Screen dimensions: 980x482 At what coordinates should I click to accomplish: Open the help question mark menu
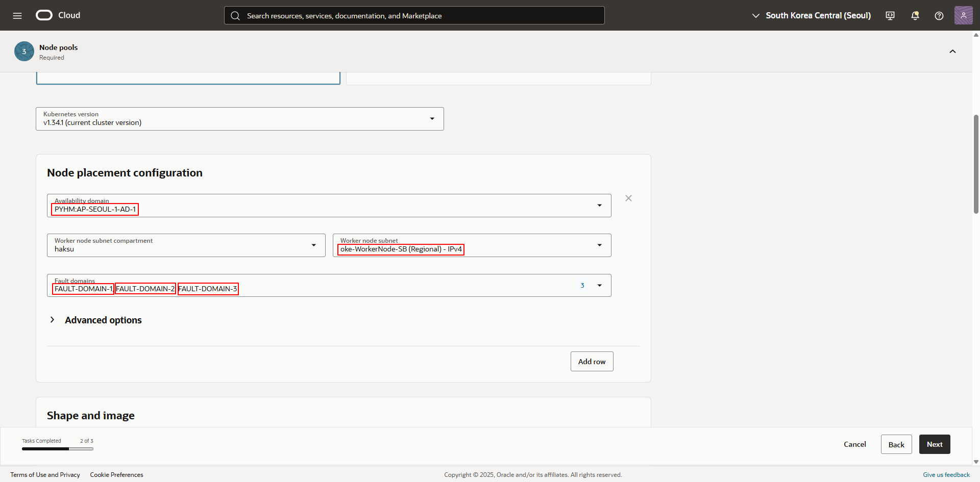click(x=939, y=15)
